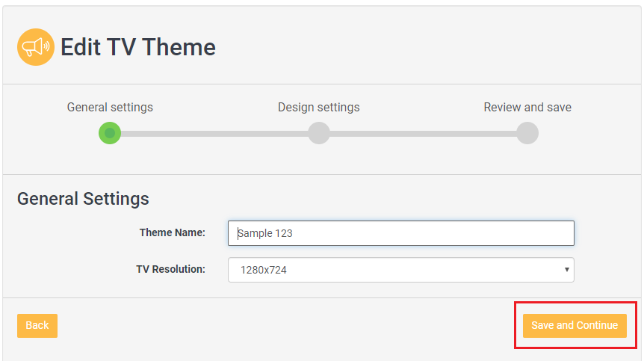The width and height of the screenshot is (644, 361).
Task: Click the Theme Name label
Action: 172,232
